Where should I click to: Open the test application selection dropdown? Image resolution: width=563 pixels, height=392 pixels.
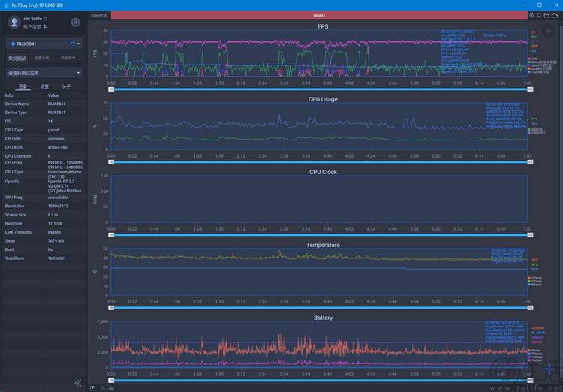(44, 73)
